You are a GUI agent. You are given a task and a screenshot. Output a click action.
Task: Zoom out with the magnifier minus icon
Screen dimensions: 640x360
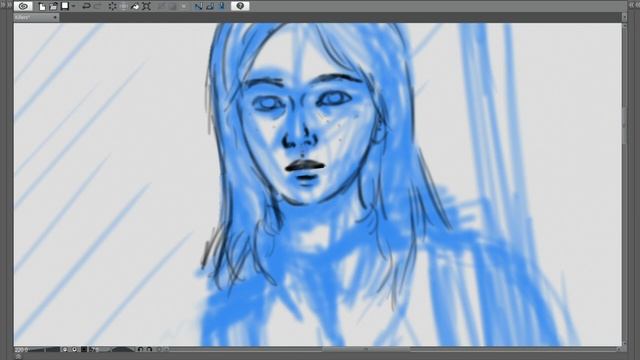[65, 350]
